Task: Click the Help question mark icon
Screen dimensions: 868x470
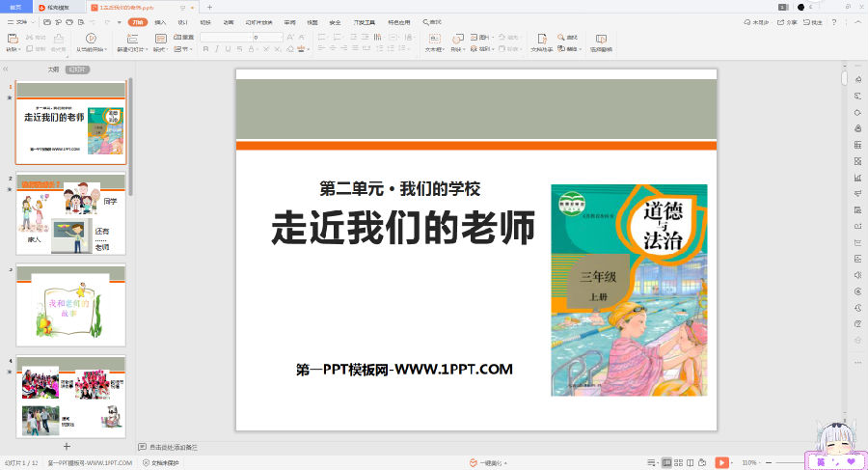Action: click(833, 22)
